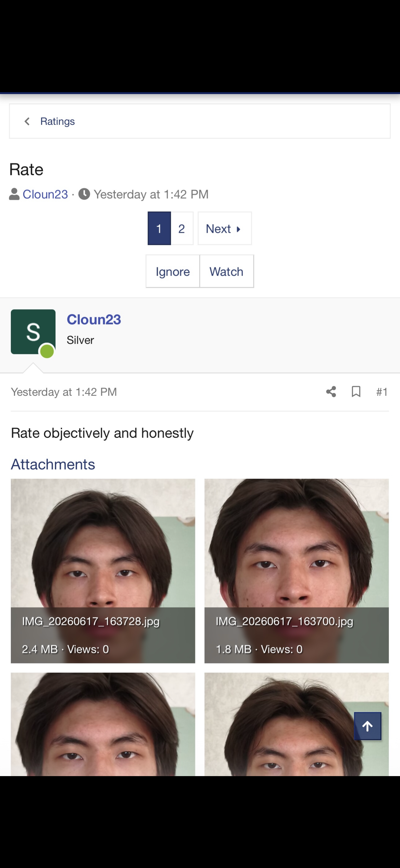
Task: Click the Ignore thread button
Action: pos(173,271)
